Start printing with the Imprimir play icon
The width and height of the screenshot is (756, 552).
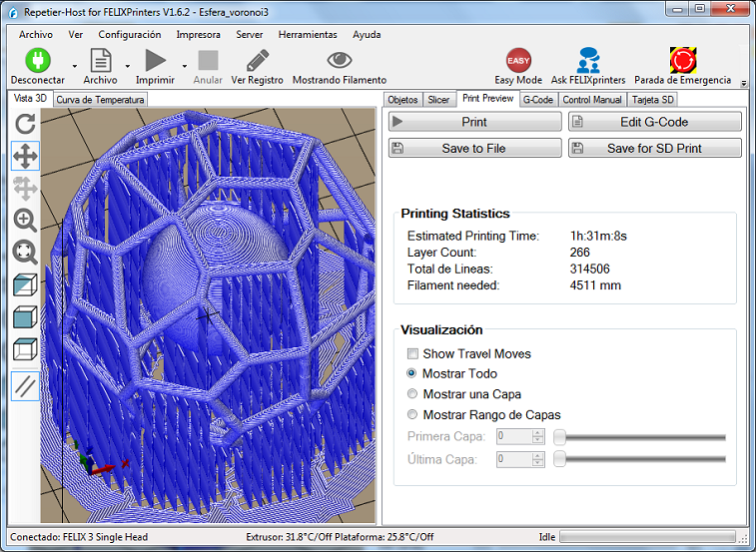tap(155, 60)
